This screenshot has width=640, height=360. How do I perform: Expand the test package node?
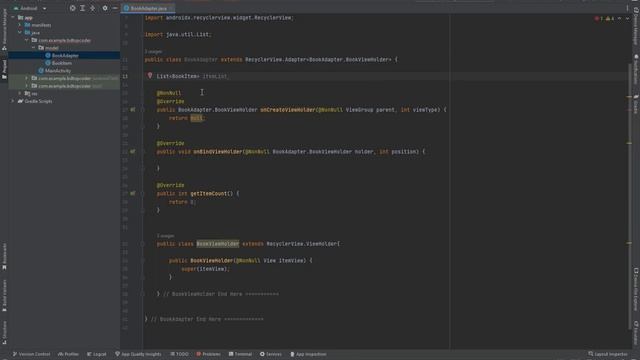tap(27, 86)
